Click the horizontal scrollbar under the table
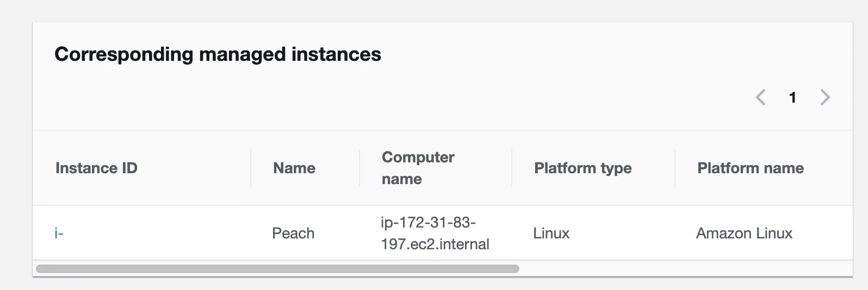Image resolution: width=868 pixels, height=290 pixels. click(x=277, y=269)
